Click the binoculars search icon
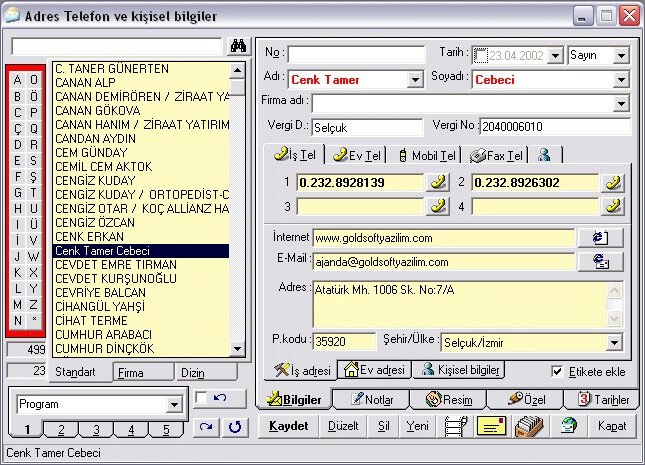Image resolution: width=645 pixels, height=465 pixels. coord(238,46)
